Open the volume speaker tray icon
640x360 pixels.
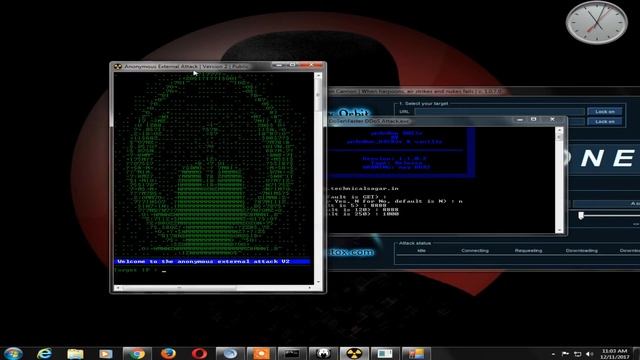[589, 354]
